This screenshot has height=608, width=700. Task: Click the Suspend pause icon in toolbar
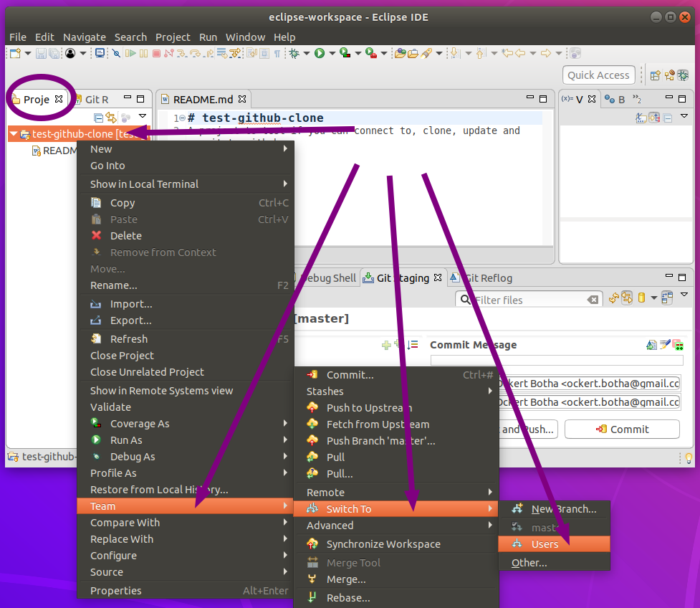(143, 54)
